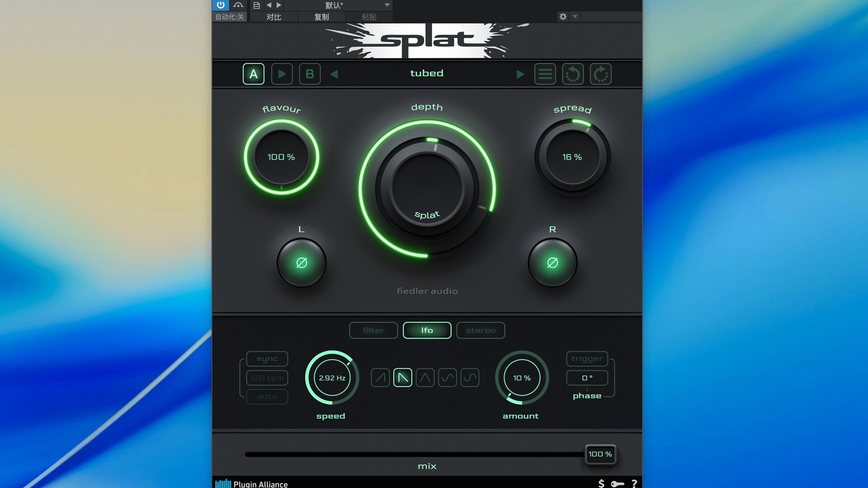The height and width of the screenshot is (488, 868).
Task: Open the question mark help icon
Action: click(x=634, y=484)
